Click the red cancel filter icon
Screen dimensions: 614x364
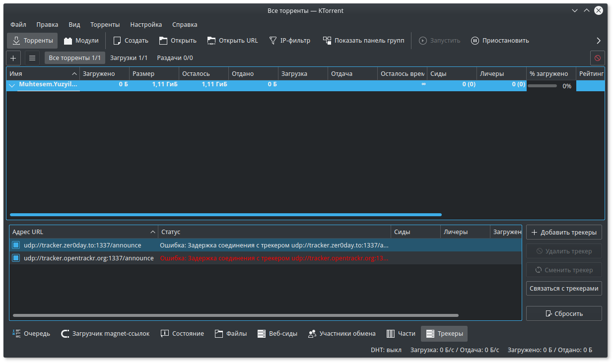(597, 58)
